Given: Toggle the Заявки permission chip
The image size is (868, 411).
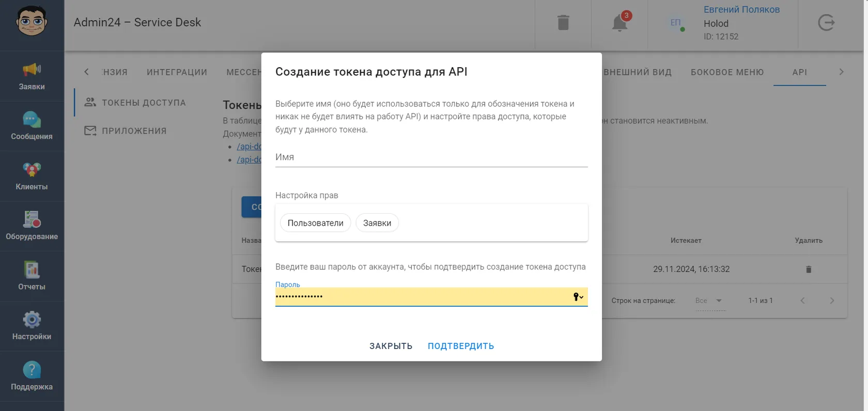Looking at the screenshot, I should pos(377,223).
